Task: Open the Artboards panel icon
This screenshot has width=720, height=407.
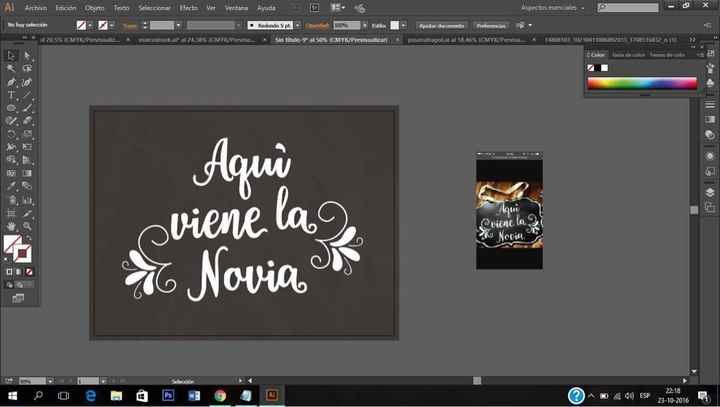Action: click(710, 208)
